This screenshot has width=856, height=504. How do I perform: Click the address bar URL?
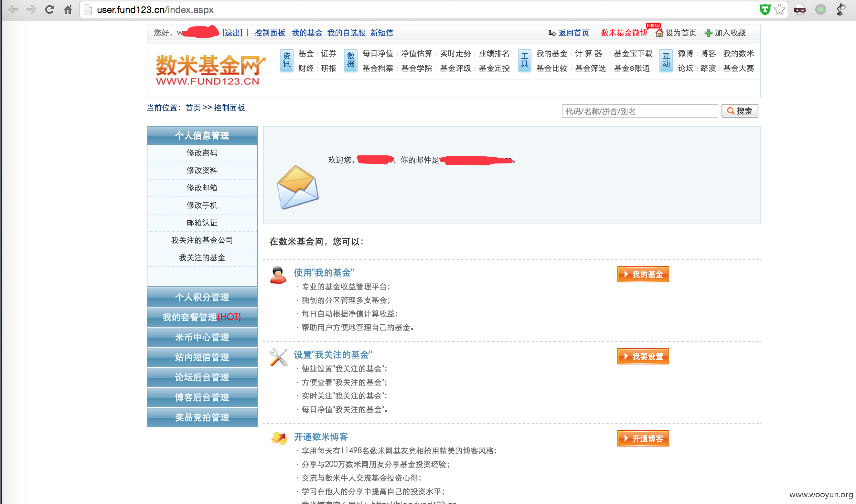click(155, 9)
